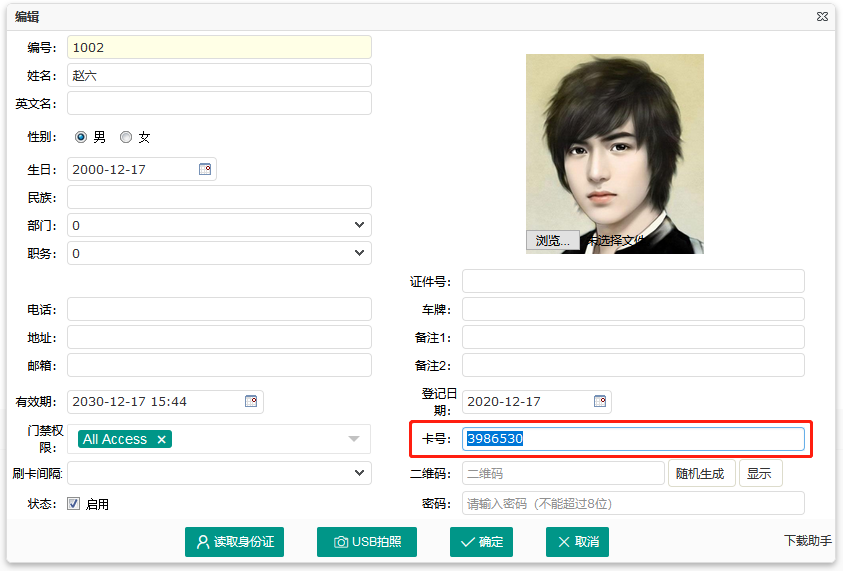Open the validity period calendar icon
Screen dimensions: 843x571
(x=251, y=401)
